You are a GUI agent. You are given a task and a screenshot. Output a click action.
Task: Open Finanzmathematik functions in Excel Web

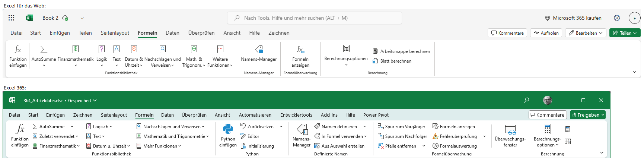point(76,56)
